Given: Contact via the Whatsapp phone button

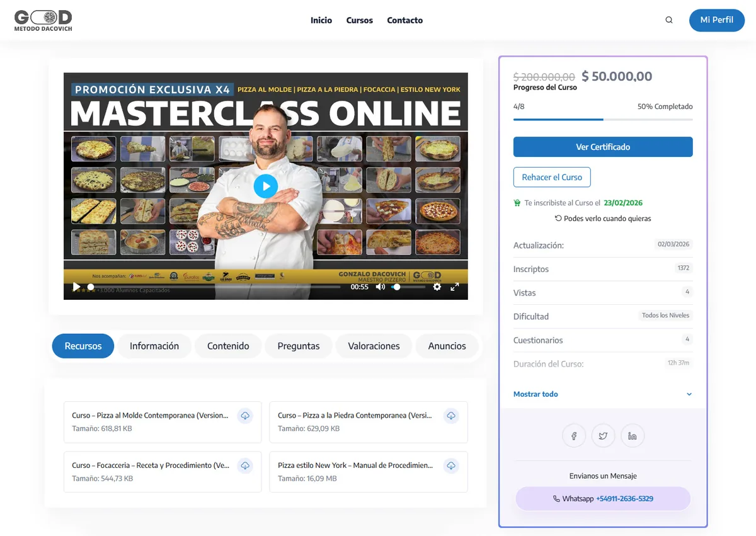Looking at the screenshot, I should point(603,498).
